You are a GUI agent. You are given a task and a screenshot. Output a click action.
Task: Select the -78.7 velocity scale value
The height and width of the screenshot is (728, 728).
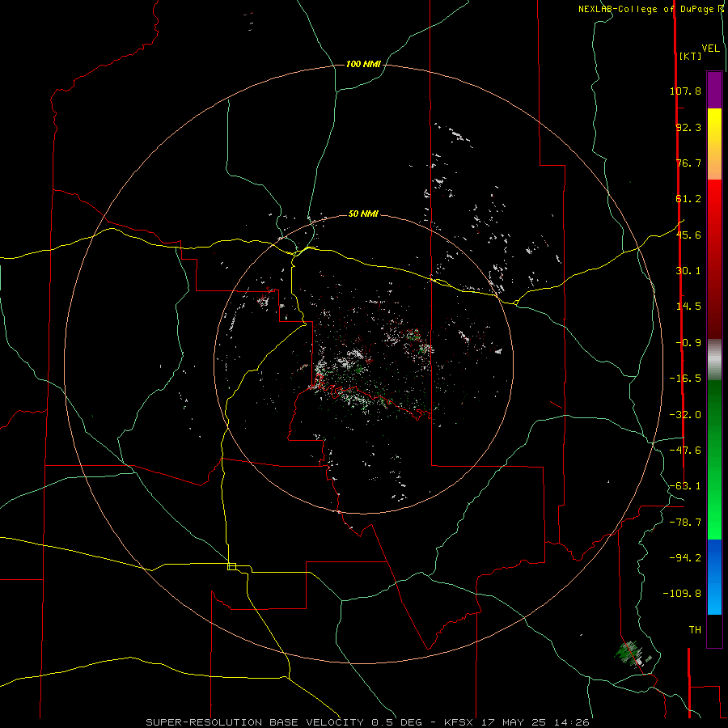pos(685,523)
